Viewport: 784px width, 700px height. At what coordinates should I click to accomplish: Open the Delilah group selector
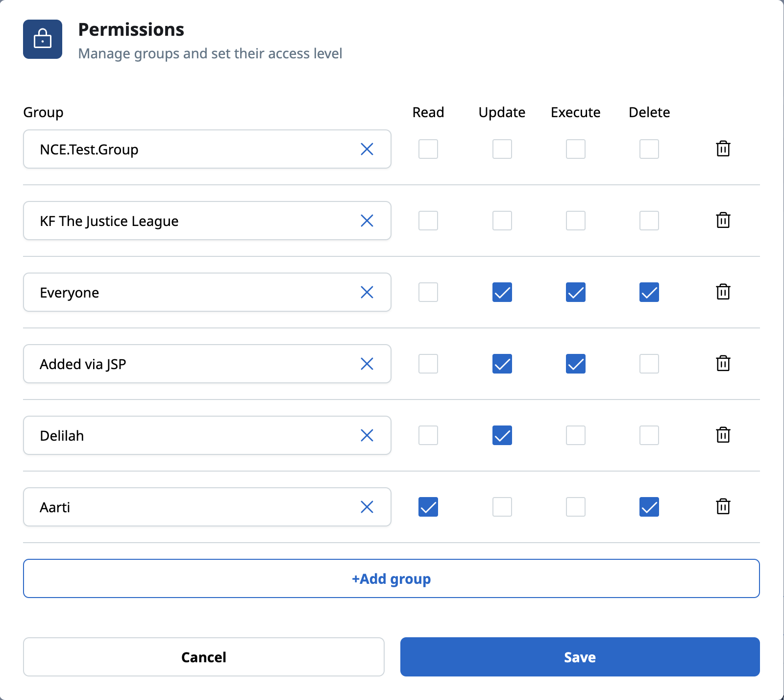click(x=207, y=435)
